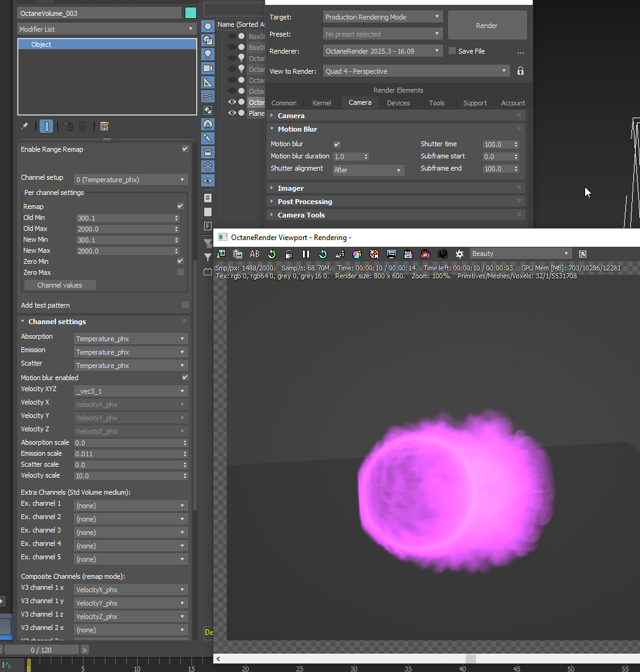Toggle Show End Result icon in modifier panel
The height and width of the screenshot is (672, 640).
coord(46,126)
